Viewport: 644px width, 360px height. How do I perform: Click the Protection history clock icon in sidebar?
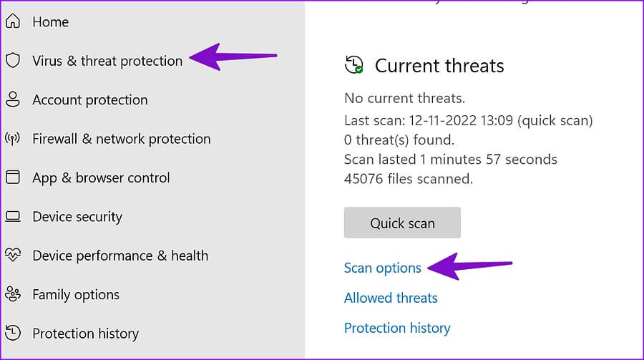tap(13, 333)
